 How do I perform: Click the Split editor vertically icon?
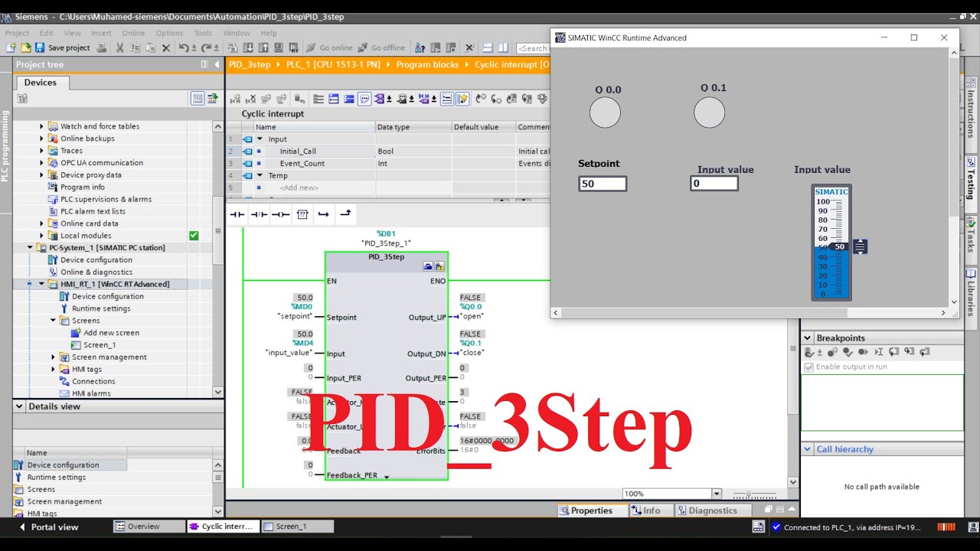pyautogui.click(x=502, y=47)
